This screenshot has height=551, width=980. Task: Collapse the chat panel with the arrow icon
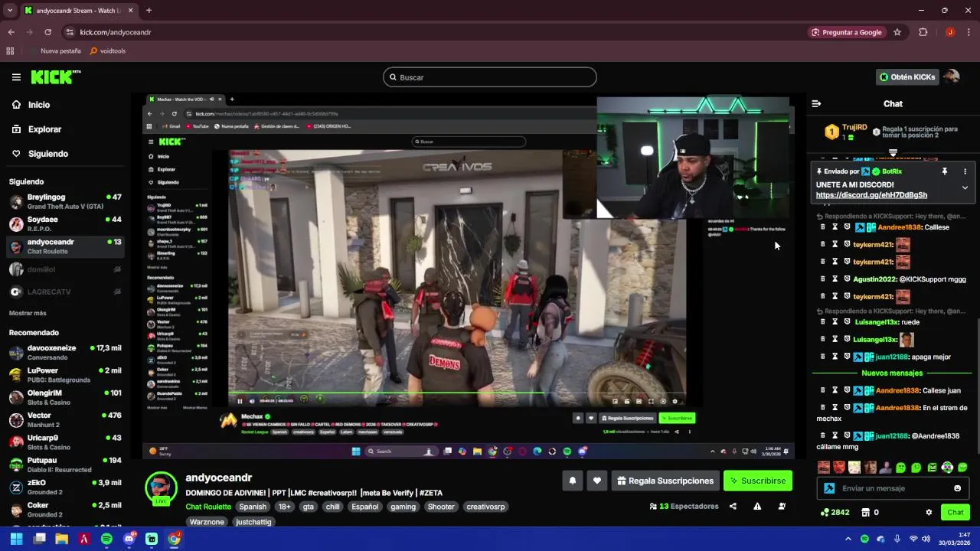click(816, 103)
